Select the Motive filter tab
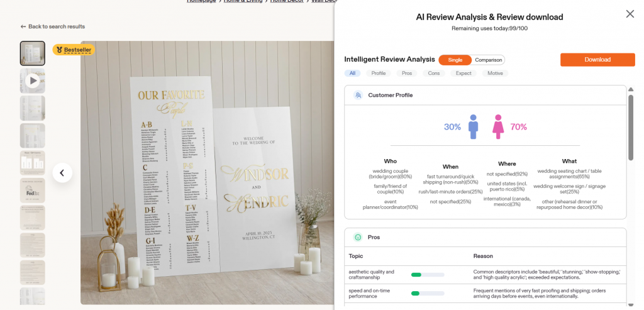This screenshot has width=644, height=310. coord(495,73)
